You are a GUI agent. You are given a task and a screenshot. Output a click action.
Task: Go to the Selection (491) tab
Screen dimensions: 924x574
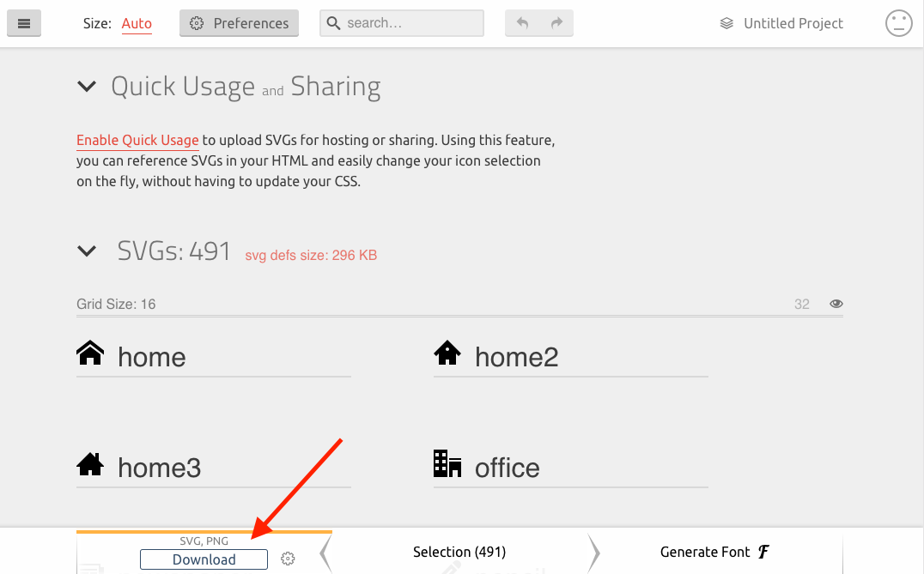[459, 552]
